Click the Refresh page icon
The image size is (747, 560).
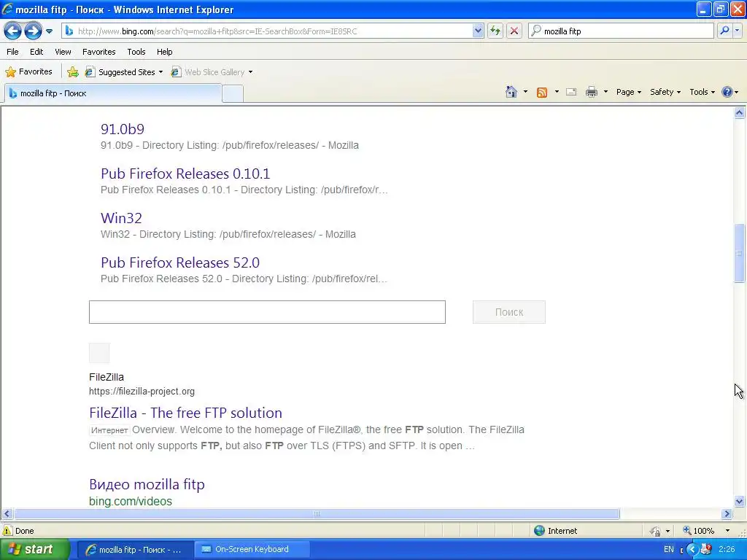[x=495, y=31]
